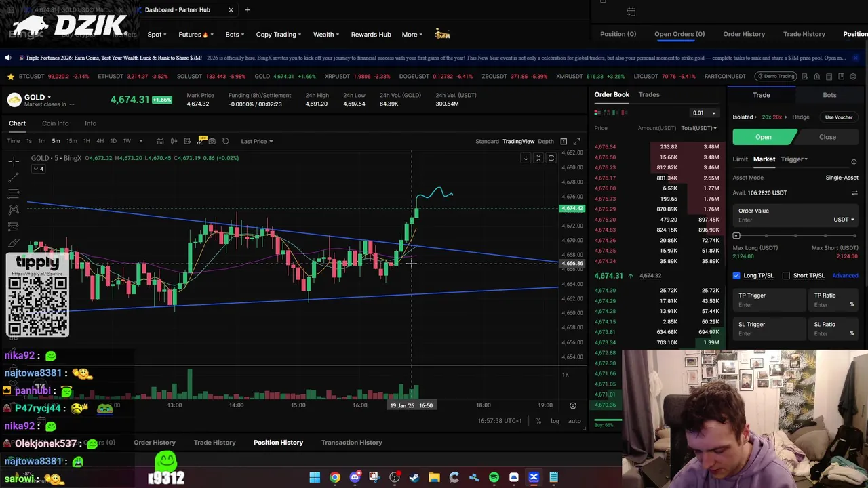Open the Copy Trading menu dropdown
Screen dimensions: 868x488
point(279,34)
